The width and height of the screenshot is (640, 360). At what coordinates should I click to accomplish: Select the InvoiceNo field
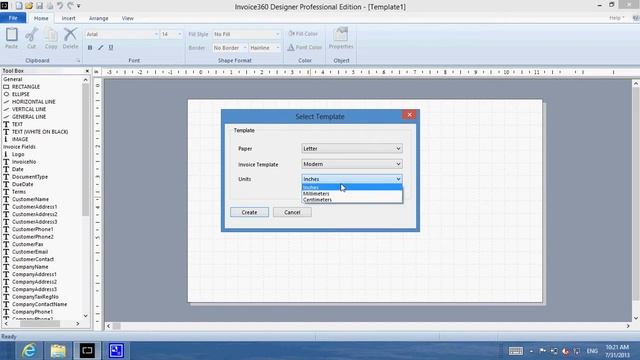[24, 162]
